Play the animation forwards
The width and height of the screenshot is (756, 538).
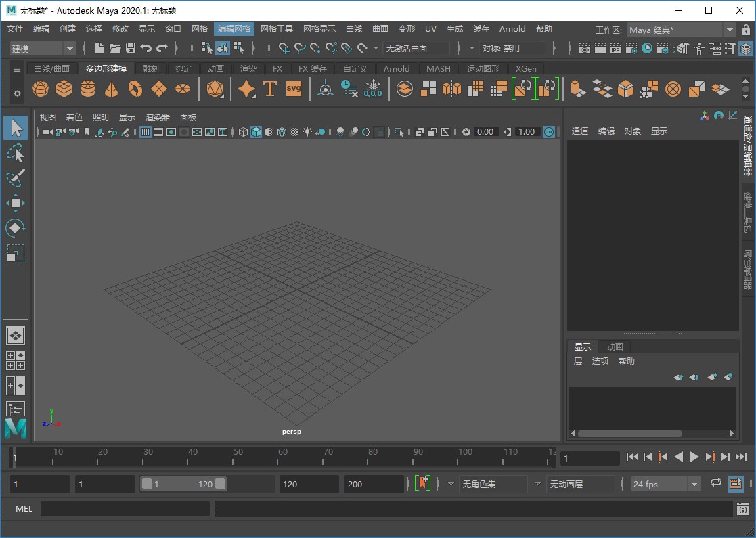pyautogui.click(x=694, y=457)
